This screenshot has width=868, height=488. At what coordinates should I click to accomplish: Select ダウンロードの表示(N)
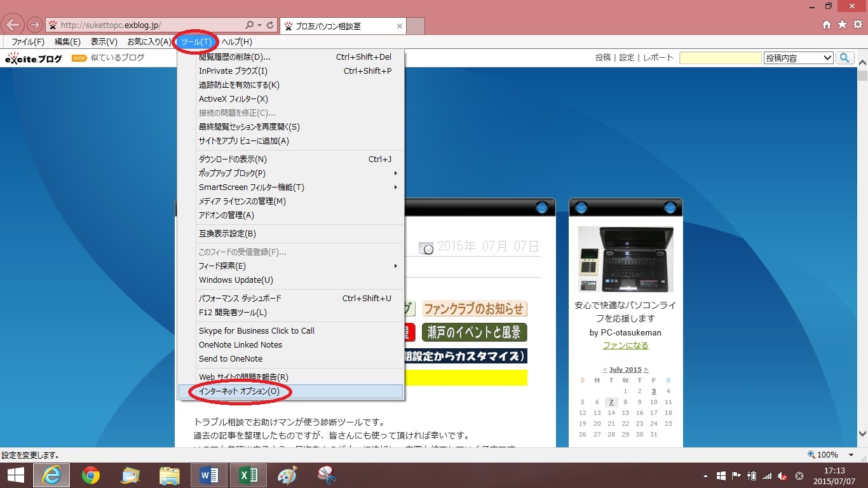tap(291, 159)
